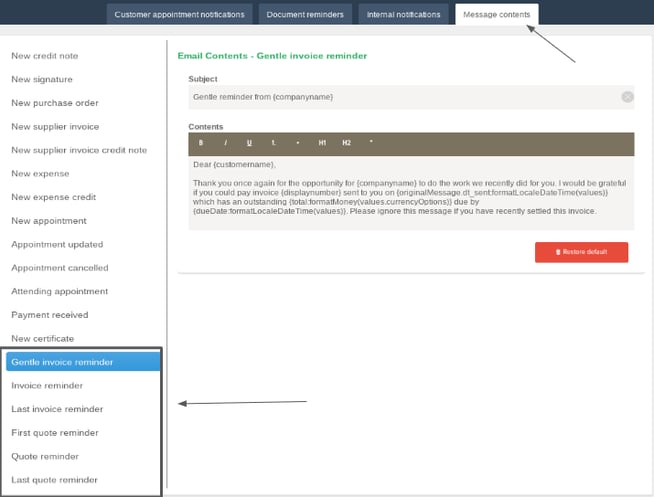Viewport: 654px width, 497px height.
Task: Open First quote reminder template
Action: point(55,433)
